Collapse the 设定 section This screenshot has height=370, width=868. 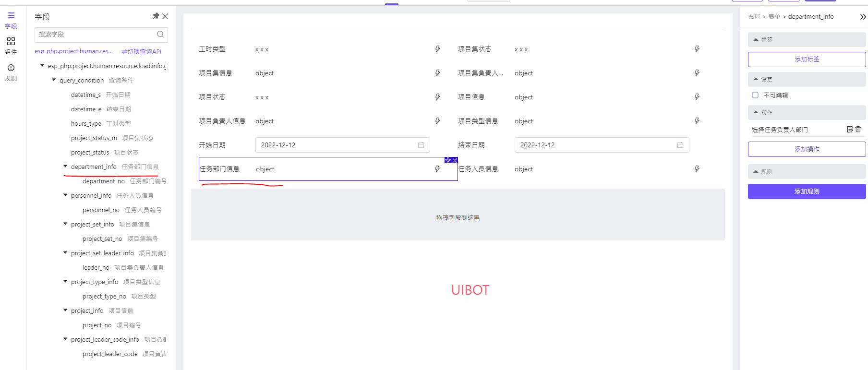pos(807,79)
